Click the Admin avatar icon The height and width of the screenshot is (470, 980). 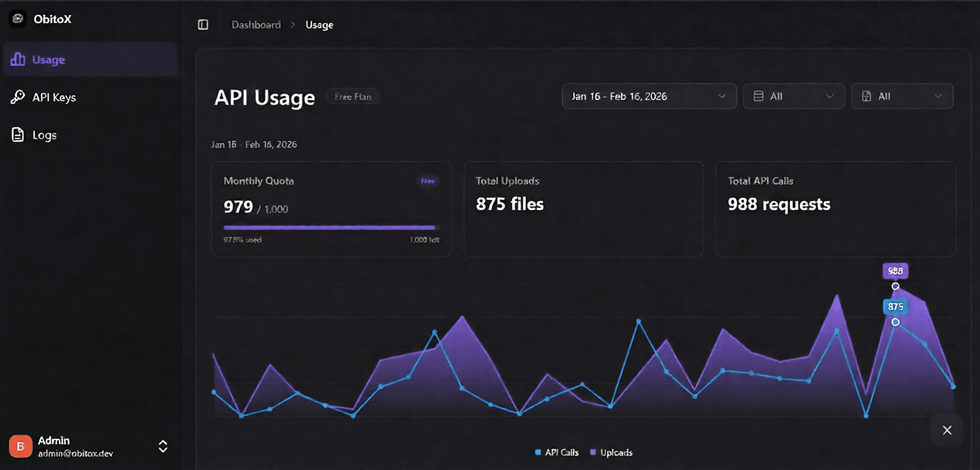click(21, 447)
